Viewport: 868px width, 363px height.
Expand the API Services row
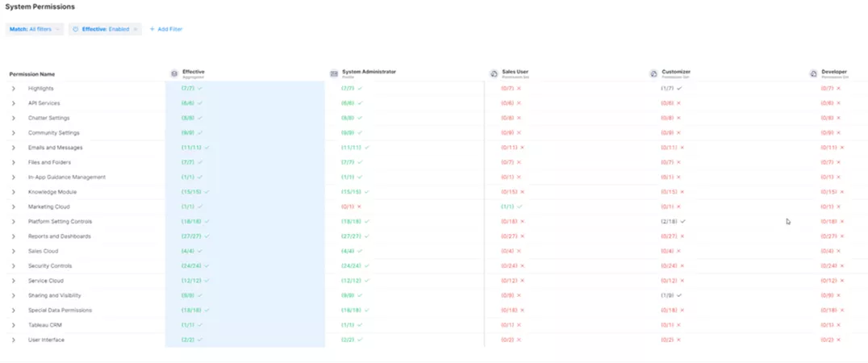pos(13,103)
